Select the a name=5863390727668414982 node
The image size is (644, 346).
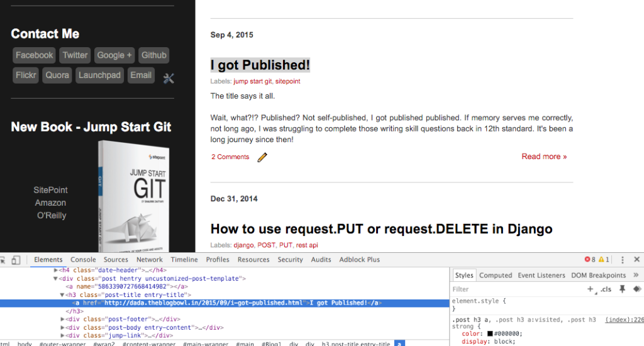(127, 286)
